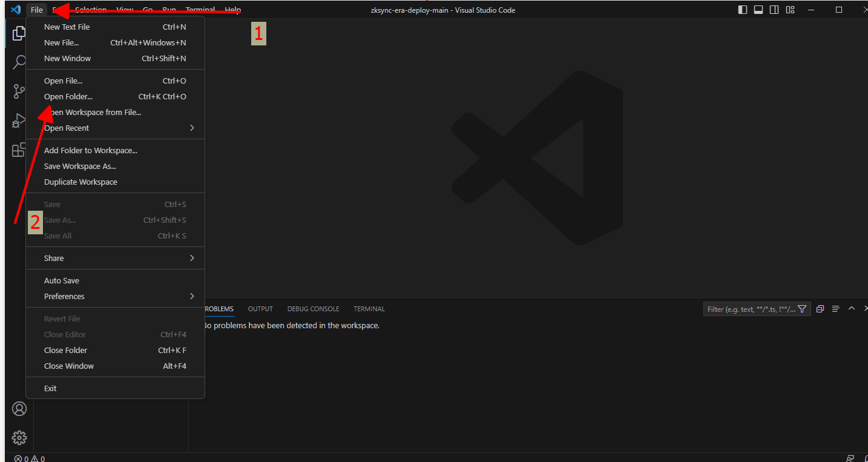Choose Open File...
This screenshot has height=462, width=868.
[115, 81]
